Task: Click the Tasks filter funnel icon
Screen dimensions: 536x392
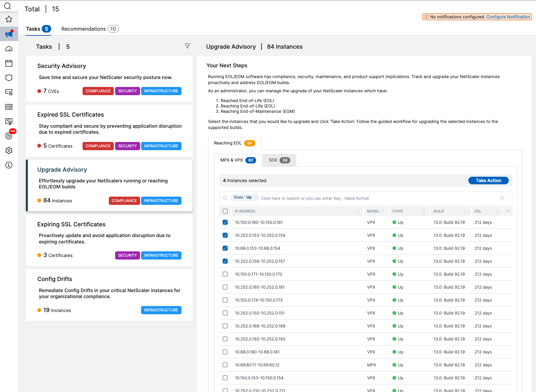Action: tap(188, 46)
